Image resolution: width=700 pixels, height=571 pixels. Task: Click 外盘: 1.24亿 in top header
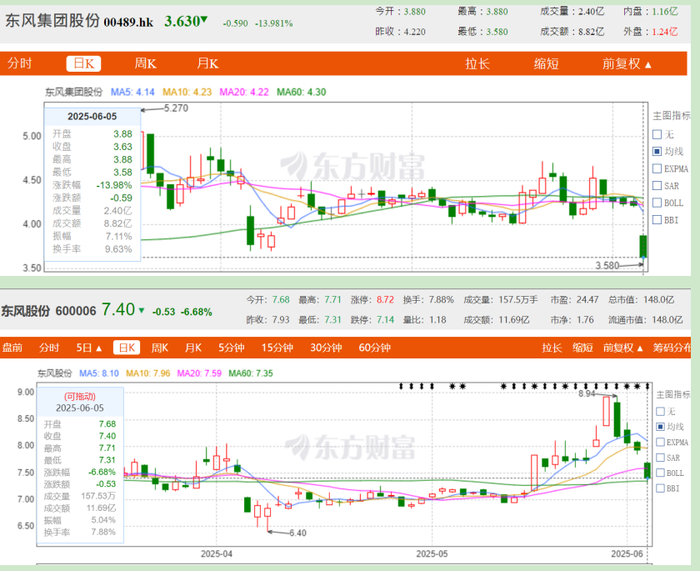point(650,31)
